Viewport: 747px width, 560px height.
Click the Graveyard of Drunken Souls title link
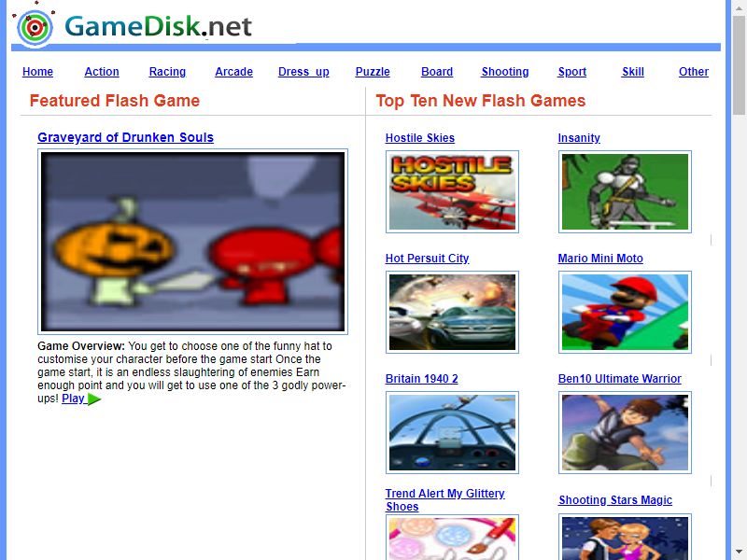(125, 137)
